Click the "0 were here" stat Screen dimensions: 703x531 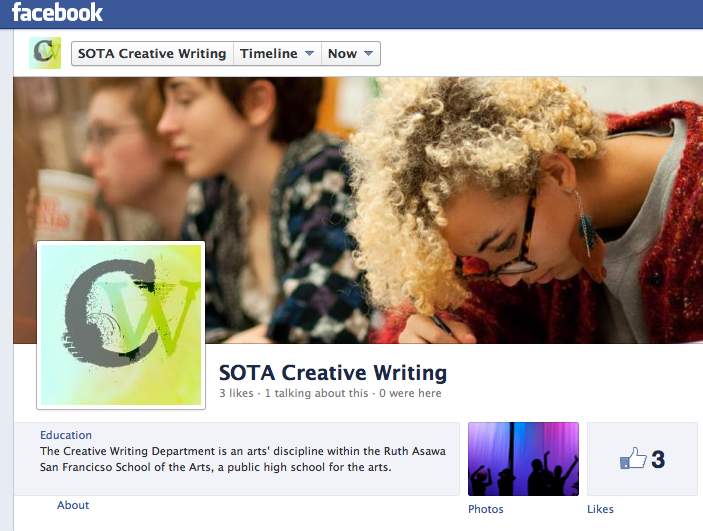pos(409,394)
